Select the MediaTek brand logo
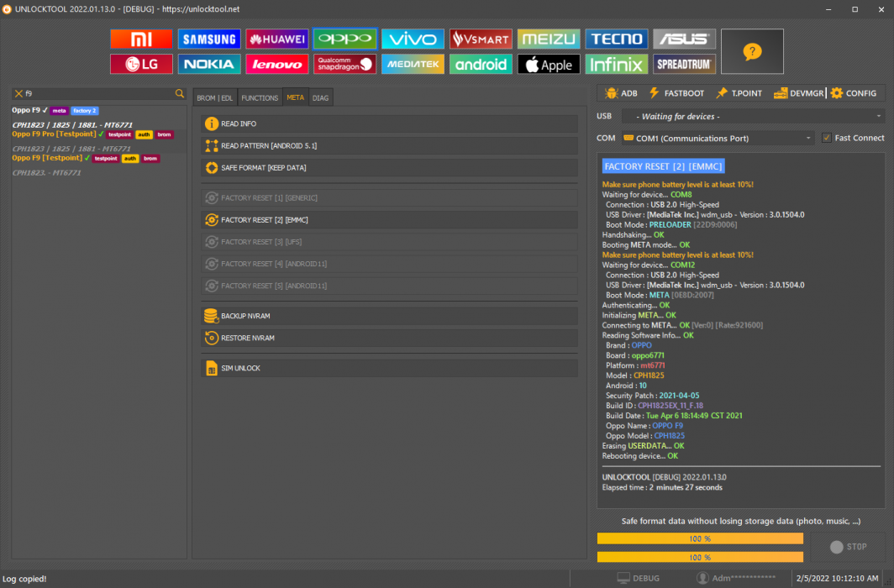The image size is (894, 588). coord(413,65)
